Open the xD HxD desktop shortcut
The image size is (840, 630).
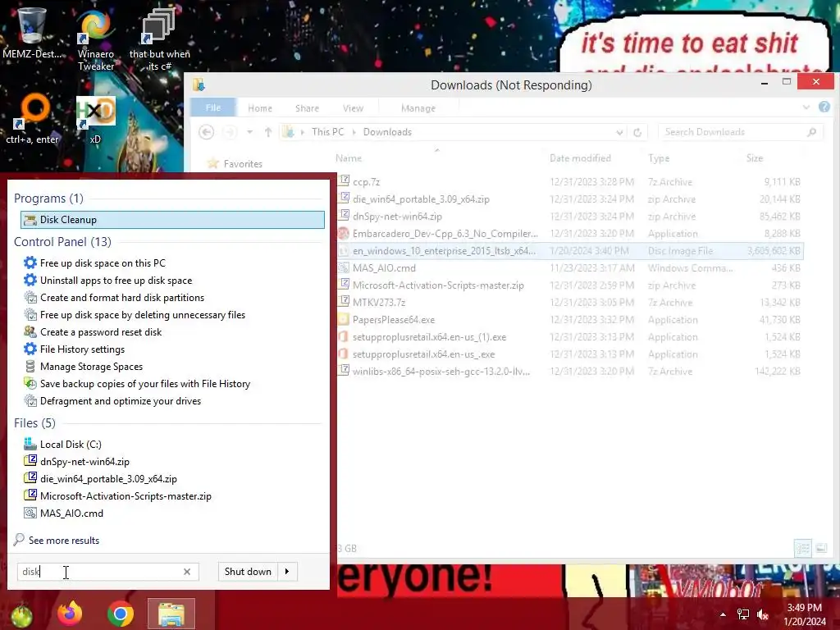tap(95, 119)
